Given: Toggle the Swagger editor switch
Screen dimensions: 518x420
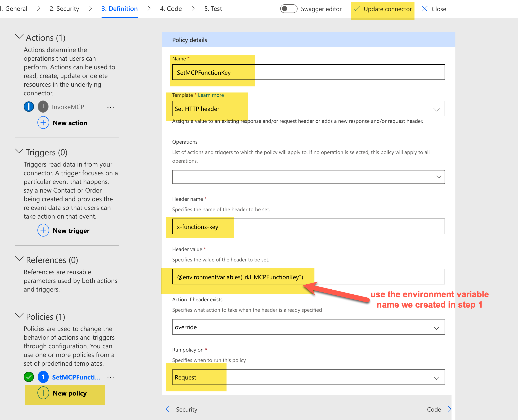Looking at the screenshot, I should click(x=288, y=9).
